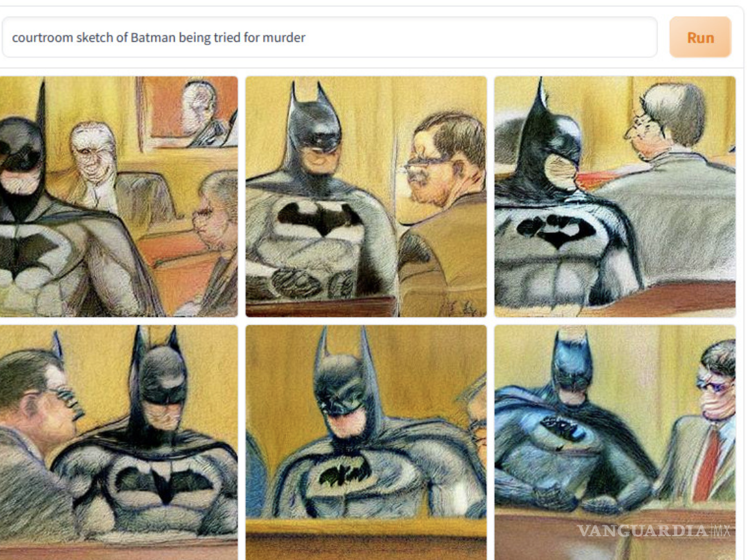
Task: Click the bat emblem in bottom-left image
Action: [x=164, y=481]
